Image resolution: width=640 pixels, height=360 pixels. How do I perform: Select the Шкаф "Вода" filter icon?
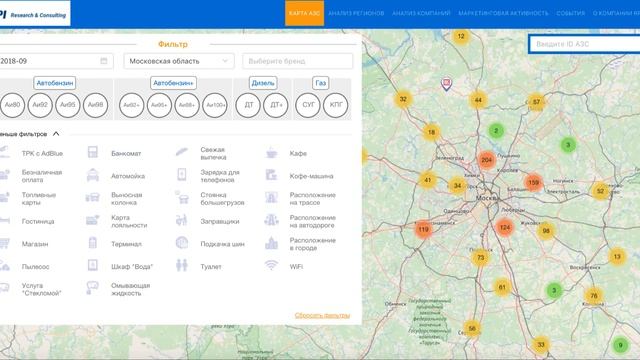(x=93, y=265)
